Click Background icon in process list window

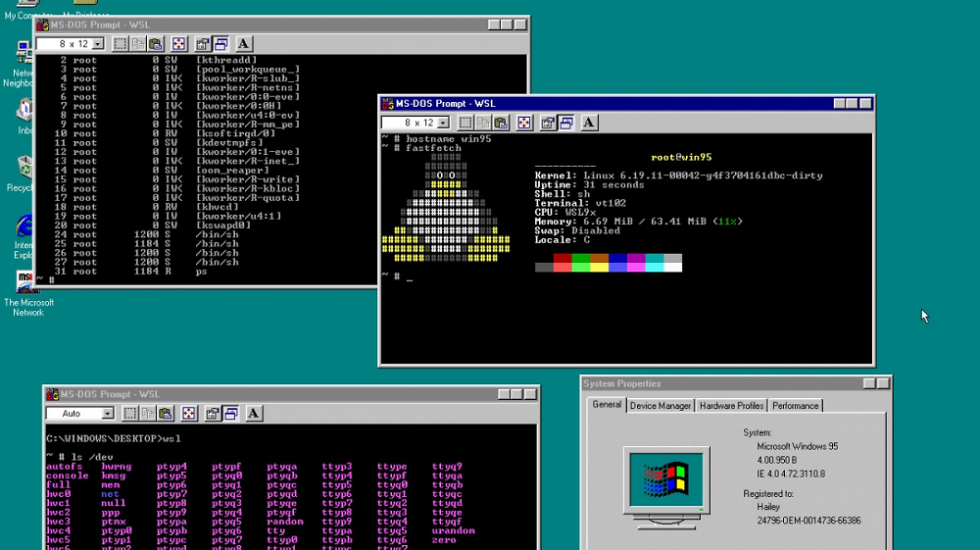click(x=220, y=44)
